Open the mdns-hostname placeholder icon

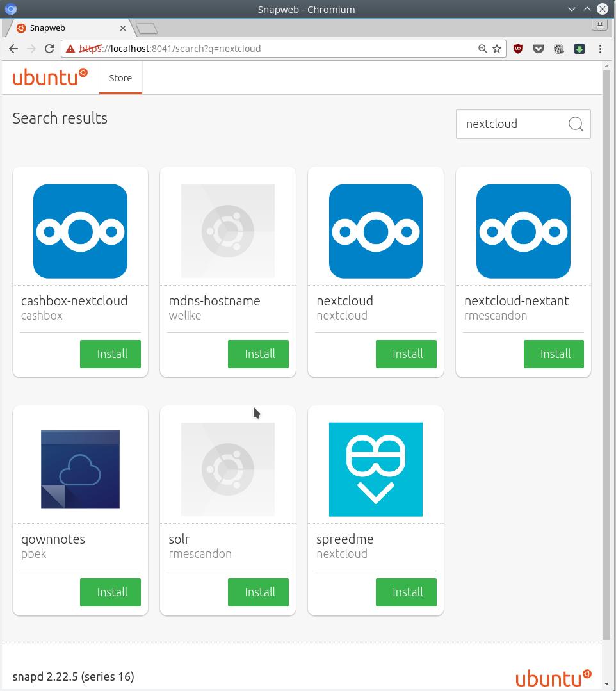point(228,231)
